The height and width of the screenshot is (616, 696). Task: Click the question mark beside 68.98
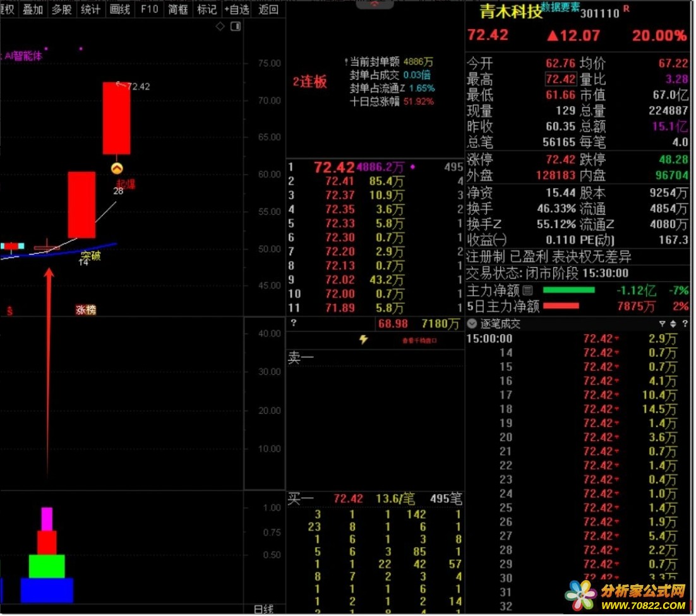294,323
